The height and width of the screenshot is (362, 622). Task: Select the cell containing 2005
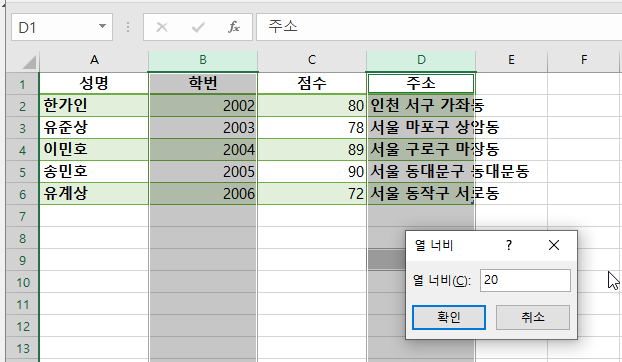[203, 172]
